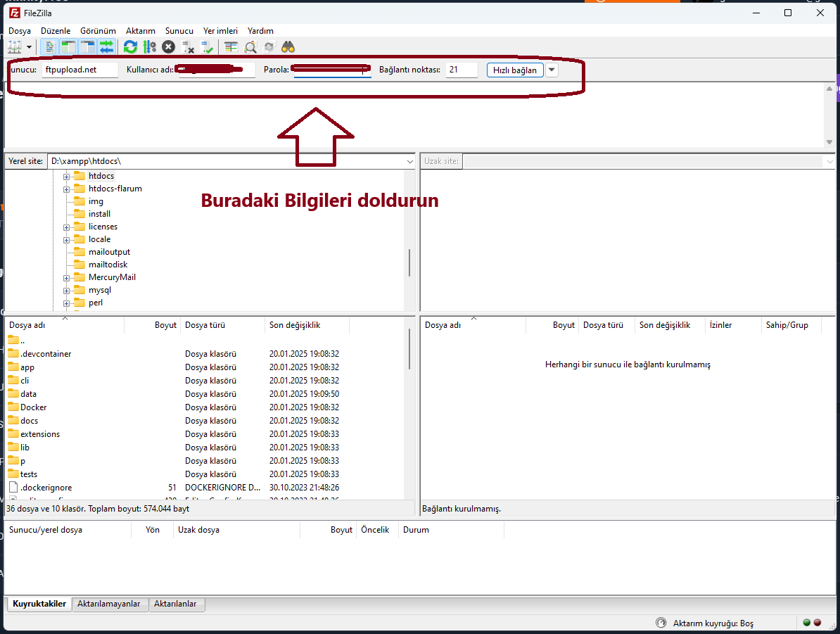Sort queue by Öncelik column

click(x=376, y=530)
